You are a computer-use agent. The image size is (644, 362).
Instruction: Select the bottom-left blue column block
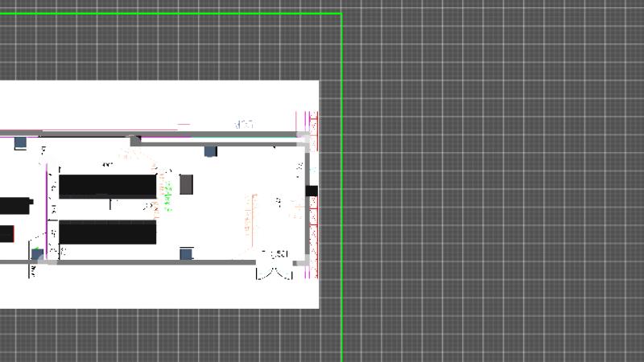point(37,254)
